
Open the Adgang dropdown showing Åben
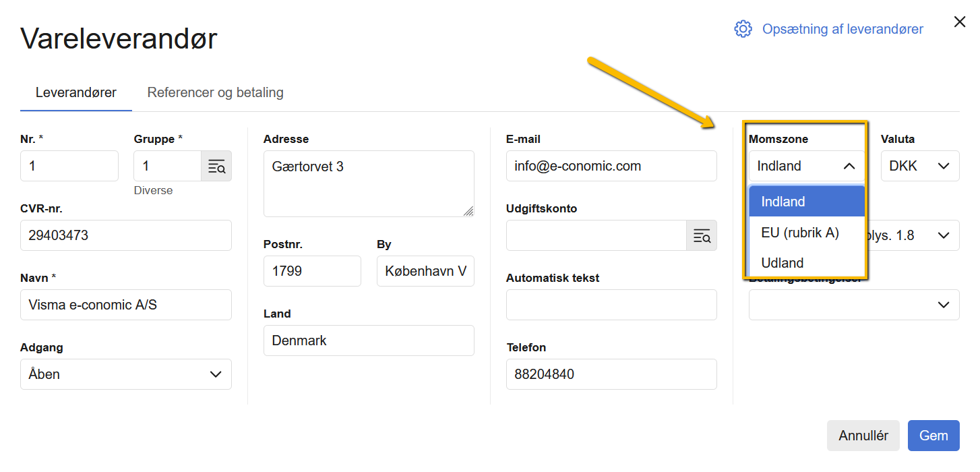[x=125, y=374]
